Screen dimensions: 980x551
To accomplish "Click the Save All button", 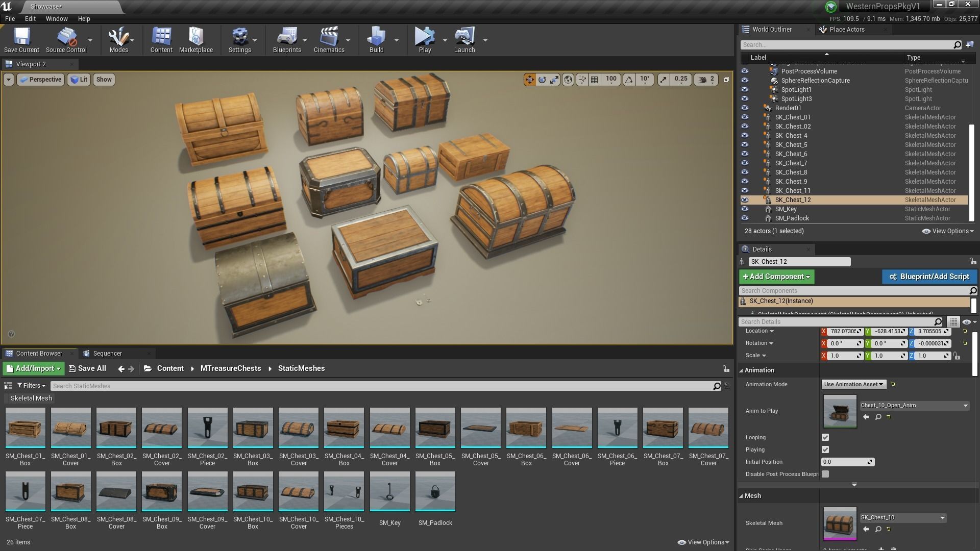I will click(87, 368).
